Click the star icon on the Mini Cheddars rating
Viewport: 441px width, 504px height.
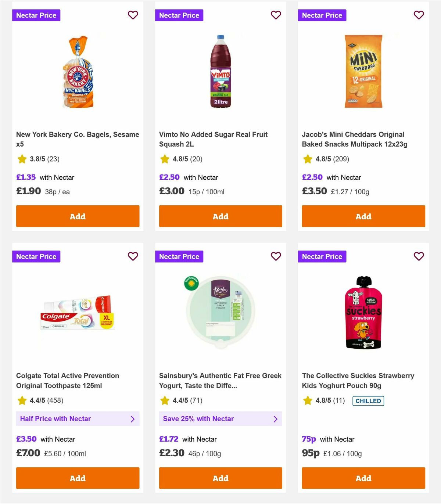[x=307, y=159]
